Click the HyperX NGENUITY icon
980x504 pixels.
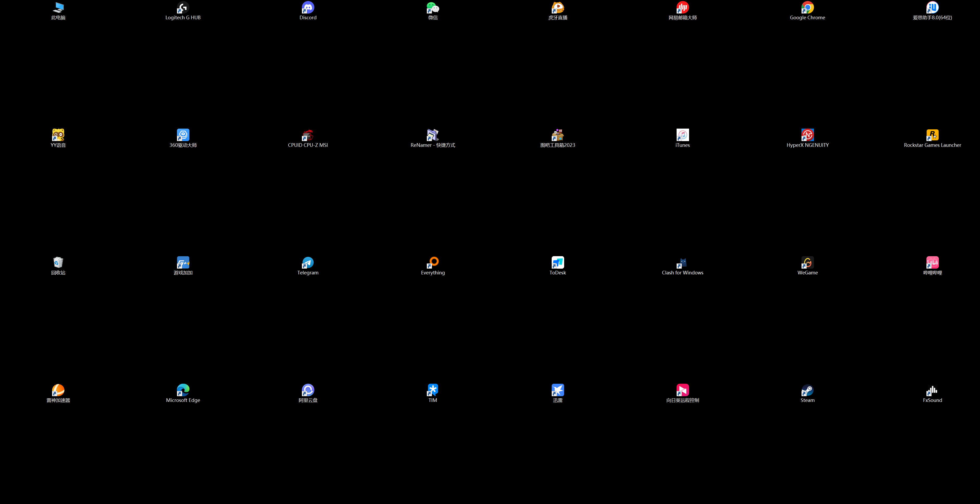[807, 135]
